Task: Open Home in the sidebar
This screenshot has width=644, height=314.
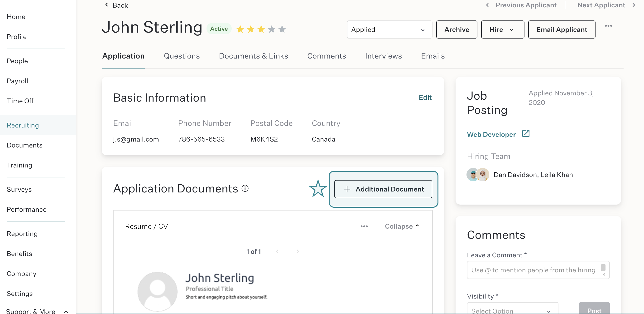Action: (x=16, y=17)
